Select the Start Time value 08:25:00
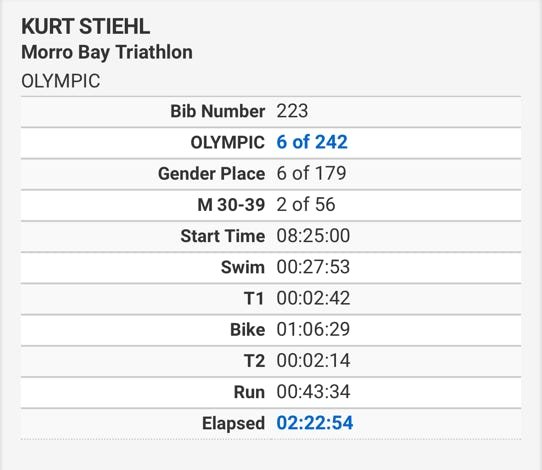Viewport: 542px width, 470px height. coord(313,236)
